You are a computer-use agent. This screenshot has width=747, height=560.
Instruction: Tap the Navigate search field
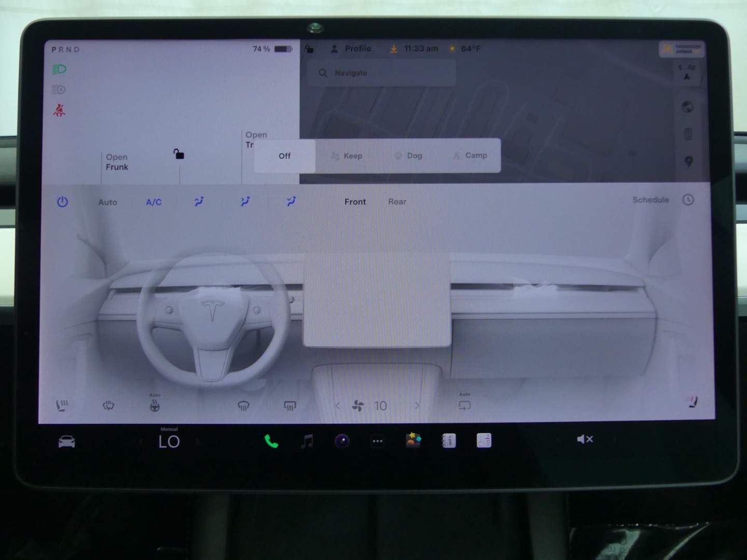click(x=381, y=73)
